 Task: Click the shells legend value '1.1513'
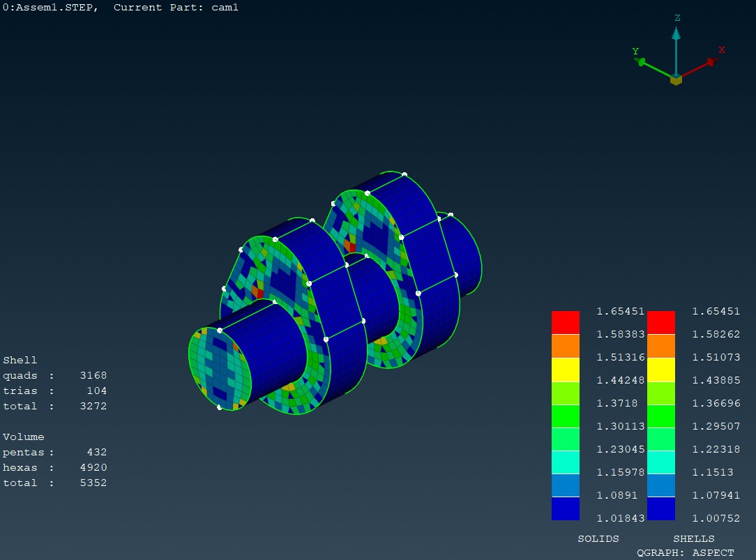tap(713, 472)
